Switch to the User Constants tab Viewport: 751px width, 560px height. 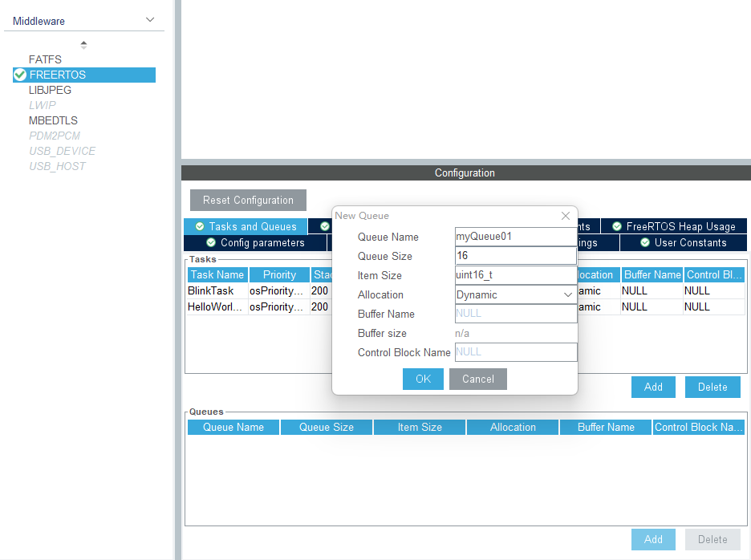[683, 242]
